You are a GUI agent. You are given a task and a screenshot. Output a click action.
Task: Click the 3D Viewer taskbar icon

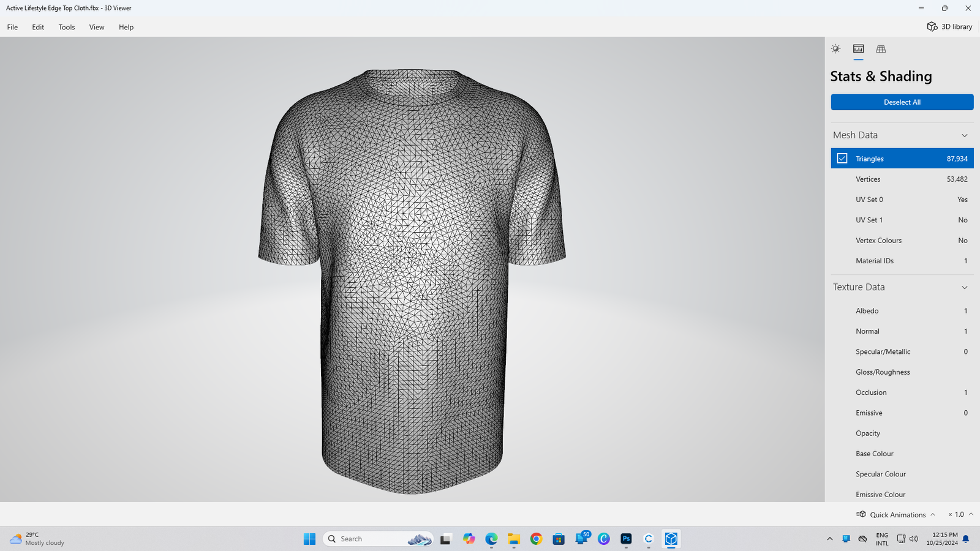pyautogui.click(x=671, y=539)
